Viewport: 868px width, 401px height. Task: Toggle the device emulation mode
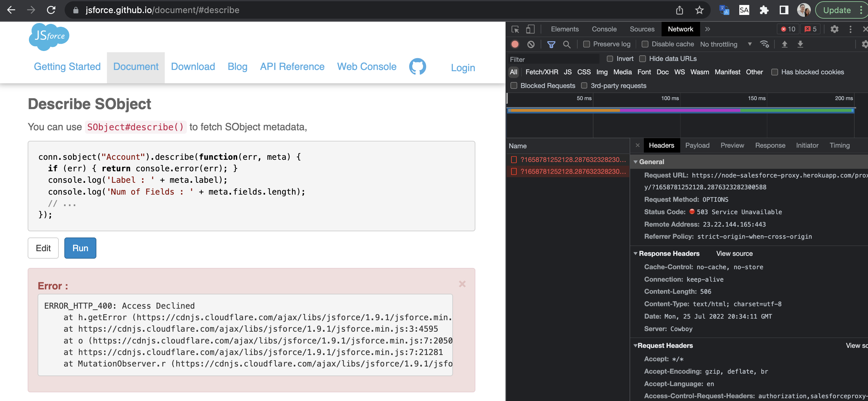tap(531, 29)
